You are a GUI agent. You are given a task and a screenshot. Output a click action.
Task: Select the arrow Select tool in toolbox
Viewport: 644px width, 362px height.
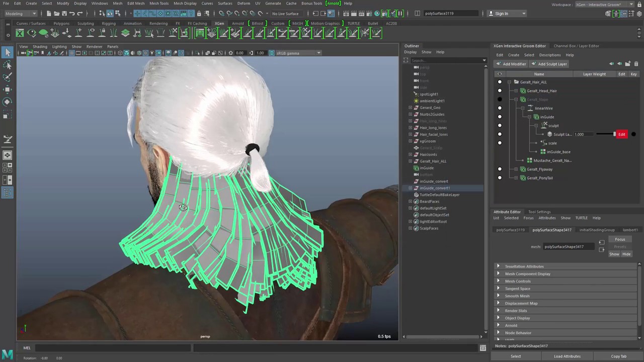(x=8, y=52)
